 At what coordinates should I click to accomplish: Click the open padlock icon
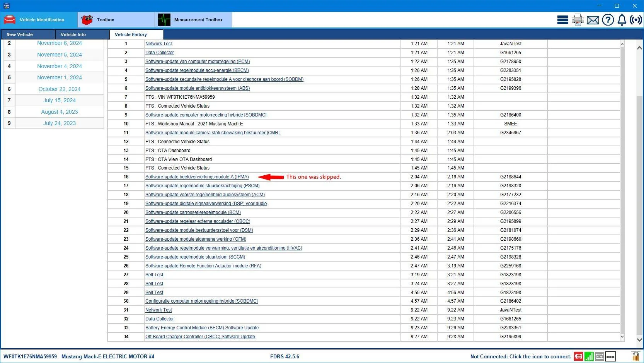(x=635, y=356)
